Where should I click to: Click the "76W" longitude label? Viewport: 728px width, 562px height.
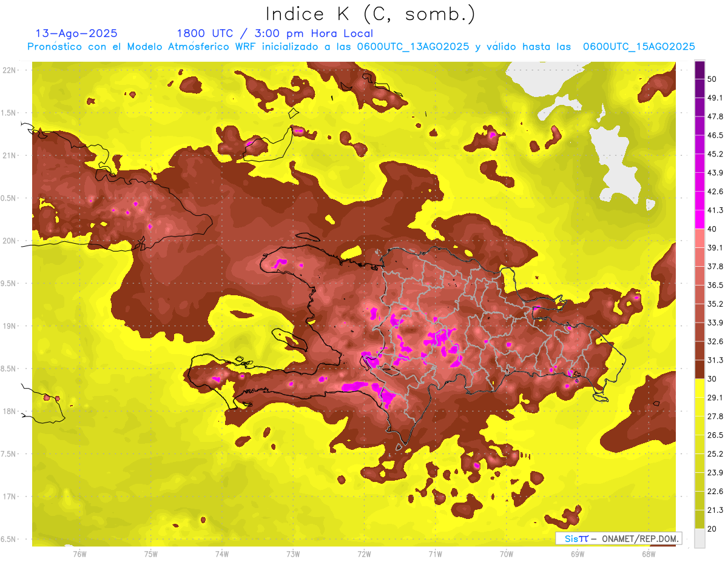79,554
